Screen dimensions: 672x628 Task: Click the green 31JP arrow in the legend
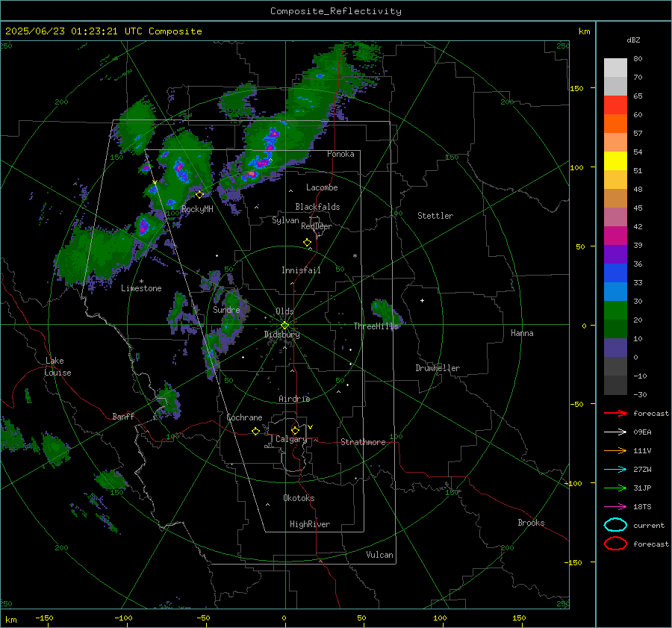(x=615, y=488)
